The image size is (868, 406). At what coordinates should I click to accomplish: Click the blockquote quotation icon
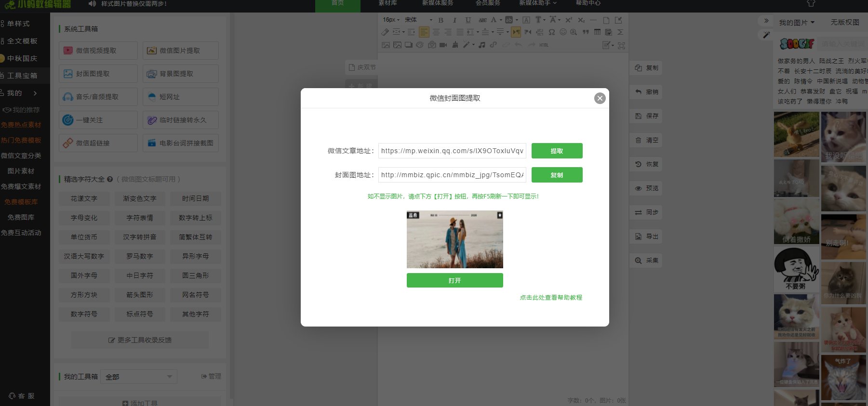(586, 32)
